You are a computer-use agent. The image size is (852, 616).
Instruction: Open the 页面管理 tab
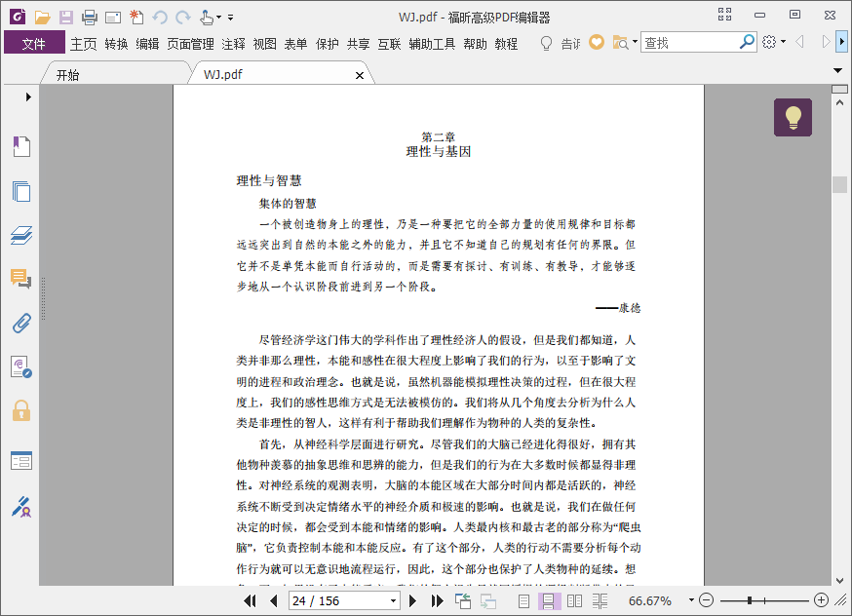pos(190,44)
